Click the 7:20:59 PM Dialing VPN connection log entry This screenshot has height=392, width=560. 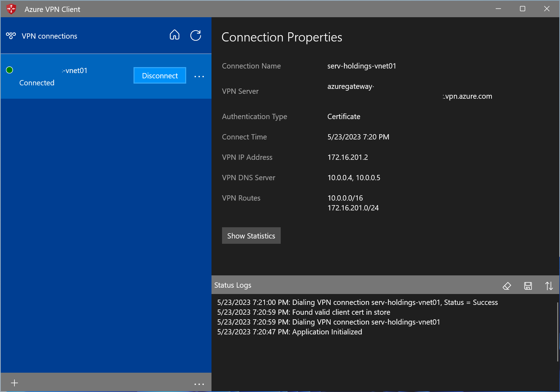328,322
